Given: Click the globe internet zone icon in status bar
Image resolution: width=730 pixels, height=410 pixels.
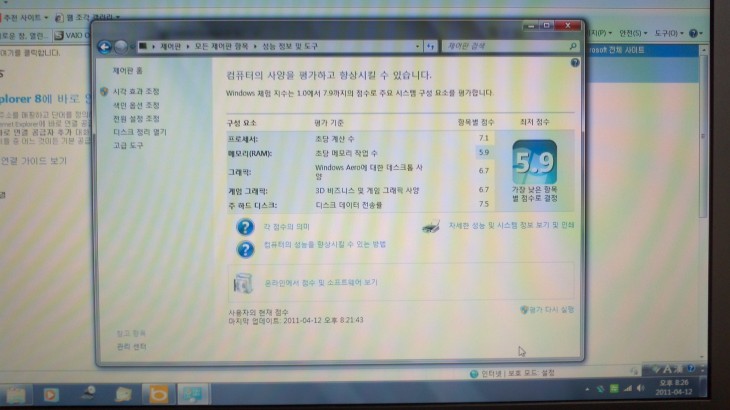Looking at the screenshot, I should coord(474,374).
